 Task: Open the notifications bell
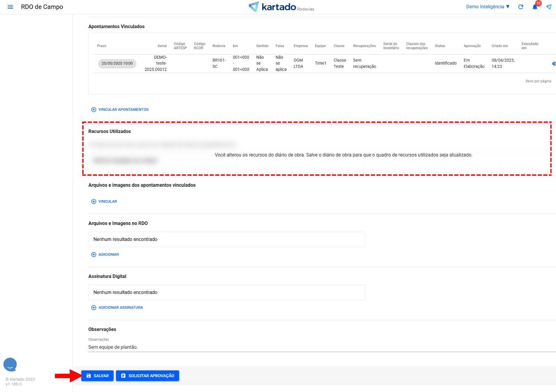535,7
